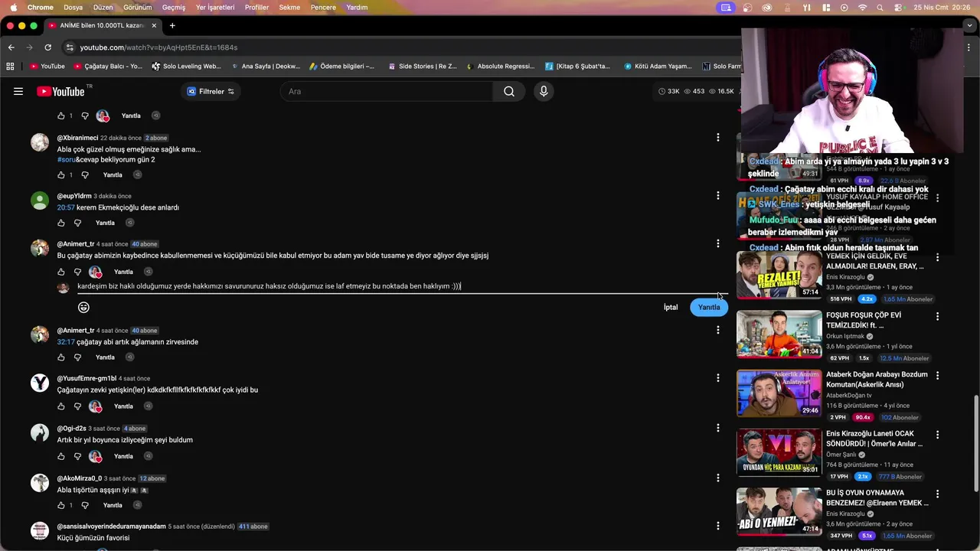
Task: Open the Yer İşaretleri menu
Action: point(215,8)
